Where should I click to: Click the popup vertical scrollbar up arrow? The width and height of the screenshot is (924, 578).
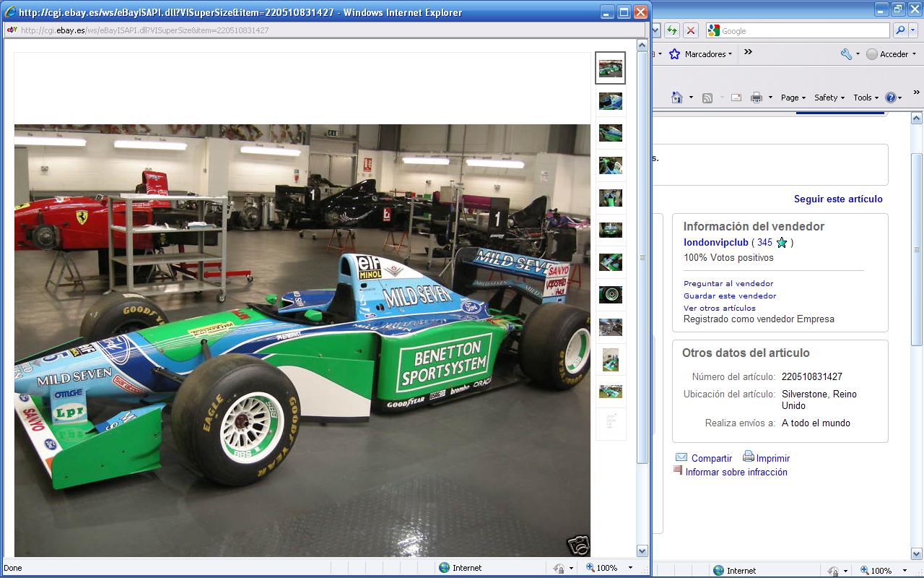[642, 46]
